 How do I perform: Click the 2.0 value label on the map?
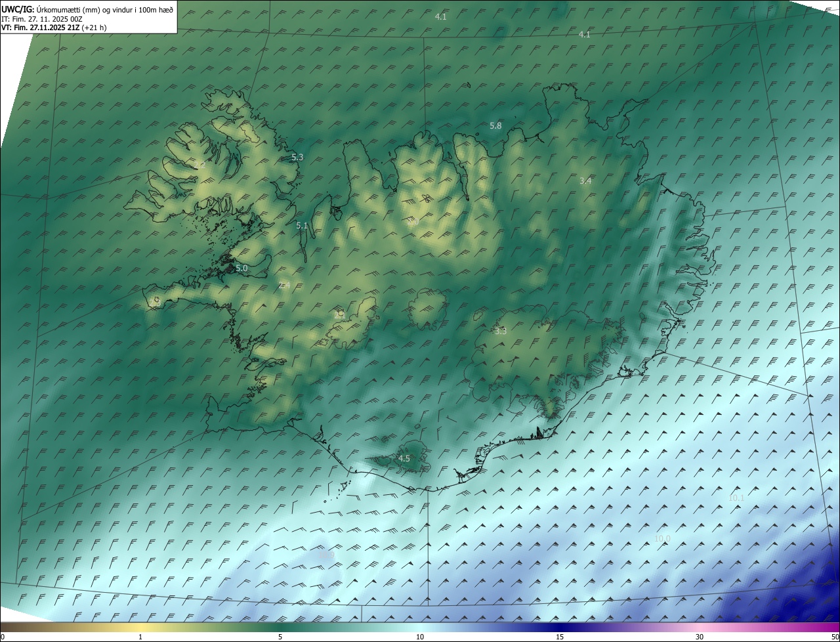click(413, 223)
